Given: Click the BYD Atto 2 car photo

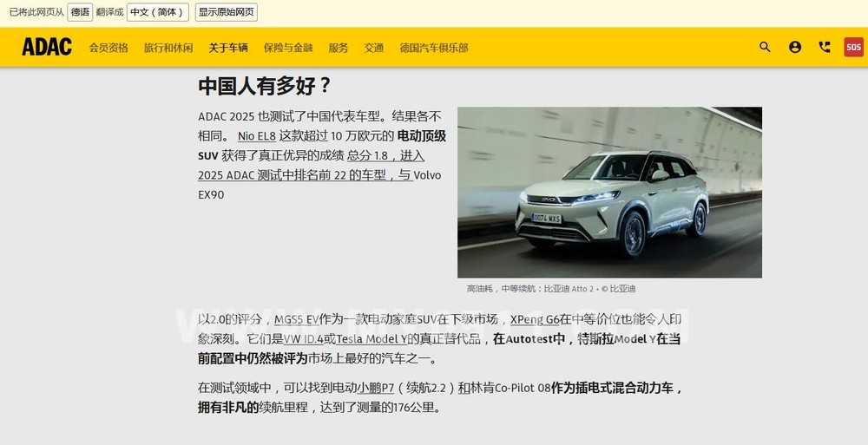Looking at the screenshot, I should pyautogui.click(x=609, y=192).
